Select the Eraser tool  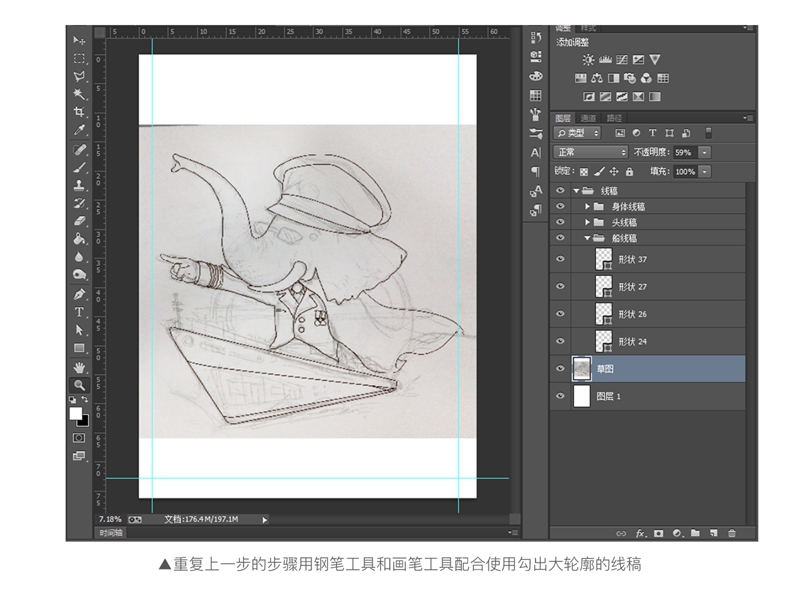tap(79, 221)
